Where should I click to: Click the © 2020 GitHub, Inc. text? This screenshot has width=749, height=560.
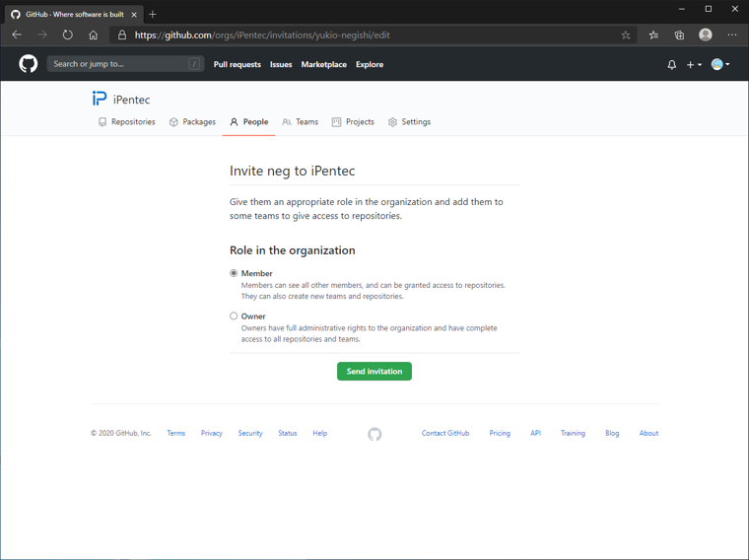[121, 433]
